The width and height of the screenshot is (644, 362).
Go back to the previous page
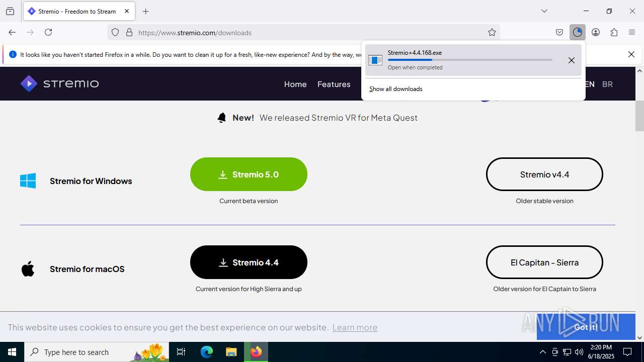point(12,32)
